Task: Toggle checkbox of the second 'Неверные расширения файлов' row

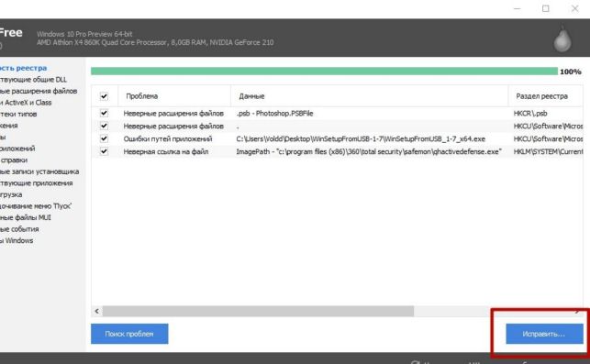Action: (105, 126)
